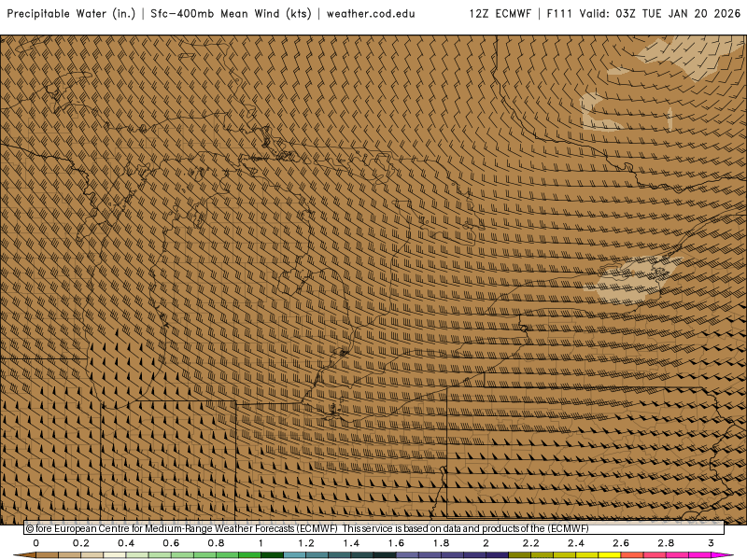Click the '1.6' colorbar tick label
747x560 pixels.
396,543
